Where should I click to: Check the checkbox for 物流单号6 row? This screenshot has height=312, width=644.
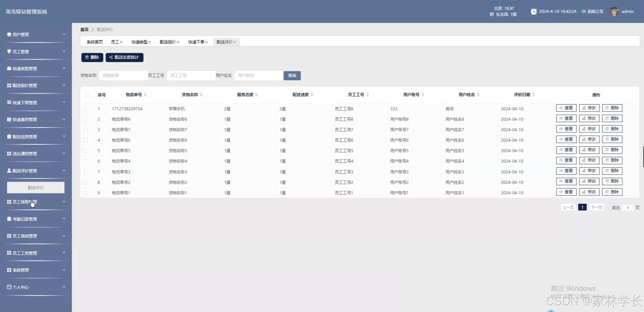click(85, 140)
